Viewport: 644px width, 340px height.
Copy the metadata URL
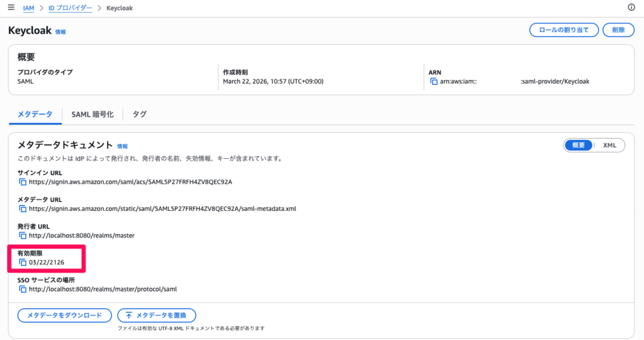tap(23, 208)
